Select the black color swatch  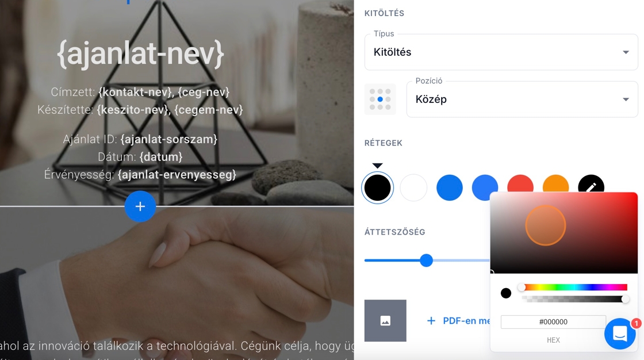pos(377,188)
